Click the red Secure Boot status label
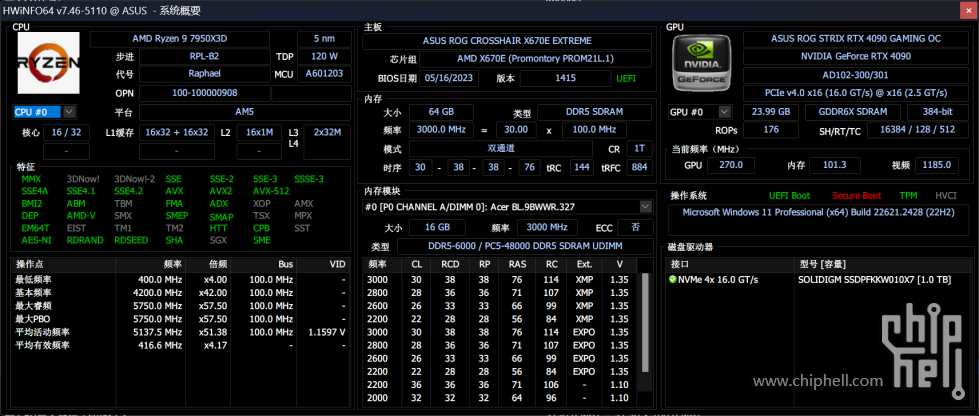979x416 pixels. 856,196
